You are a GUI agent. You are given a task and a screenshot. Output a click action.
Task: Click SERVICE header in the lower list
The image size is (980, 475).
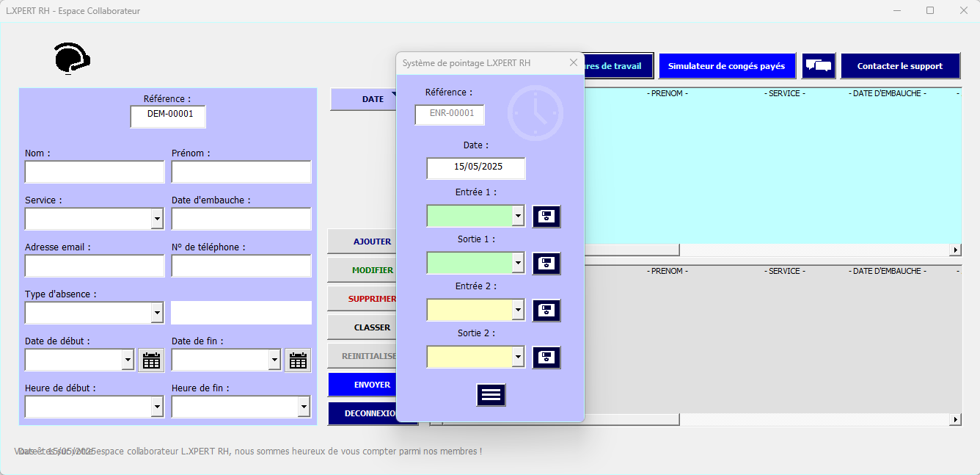(x=784, y=271)
